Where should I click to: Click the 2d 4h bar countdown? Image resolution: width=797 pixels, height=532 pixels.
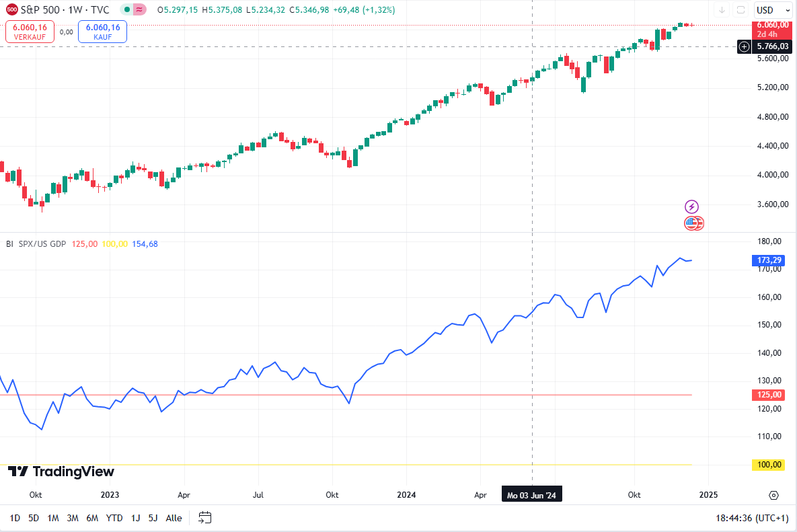pos(767,34)
